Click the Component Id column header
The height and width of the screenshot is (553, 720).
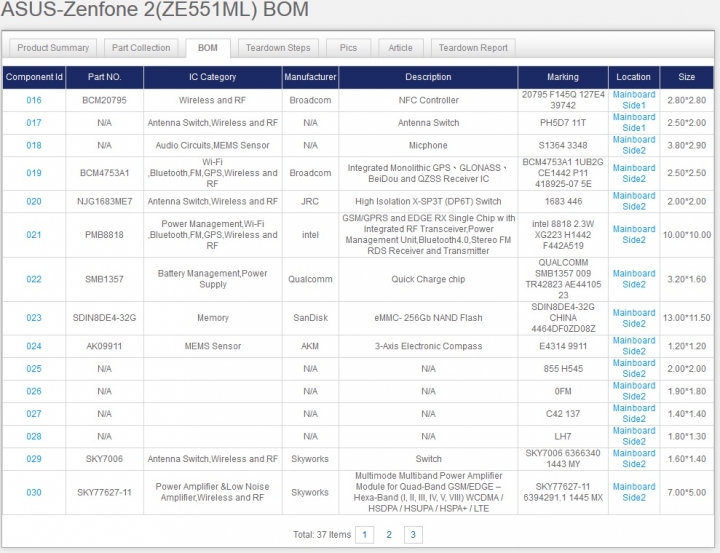pos(34,77)
